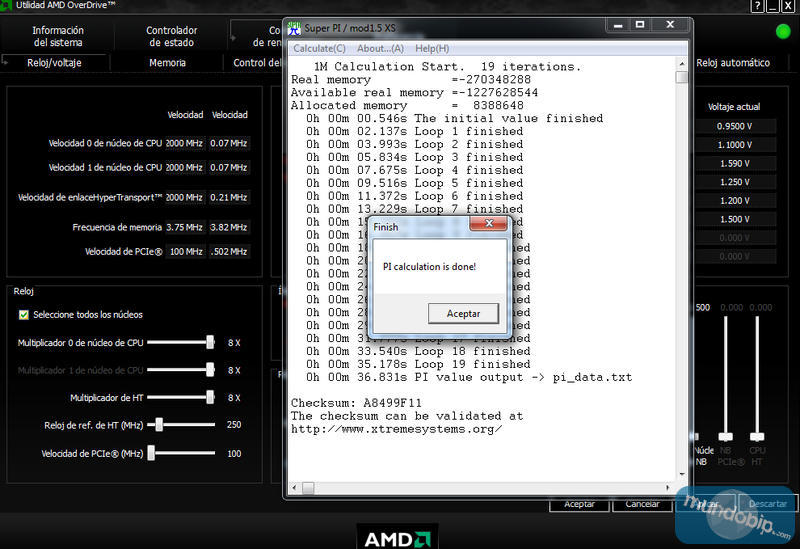Click the Super PI window title icon

point(294,29)
